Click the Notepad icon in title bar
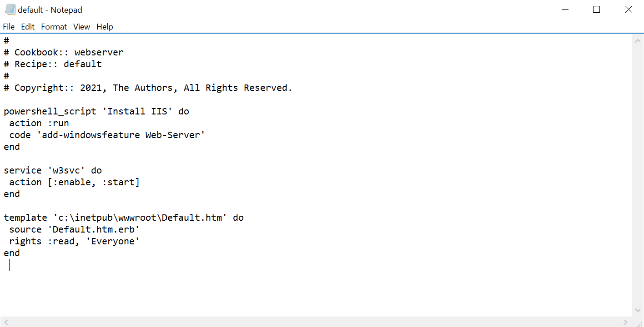The height and width of the screenshot is (327, 644). tap(10, 10)
